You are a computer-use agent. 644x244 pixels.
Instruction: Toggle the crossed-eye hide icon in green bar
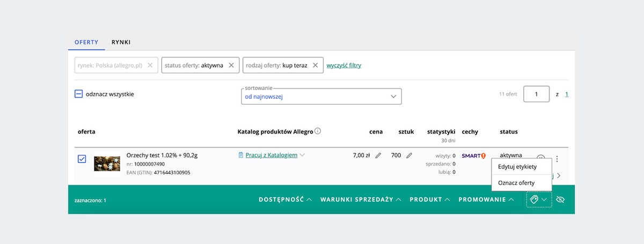pyautogui.click(x=561, y=199)
